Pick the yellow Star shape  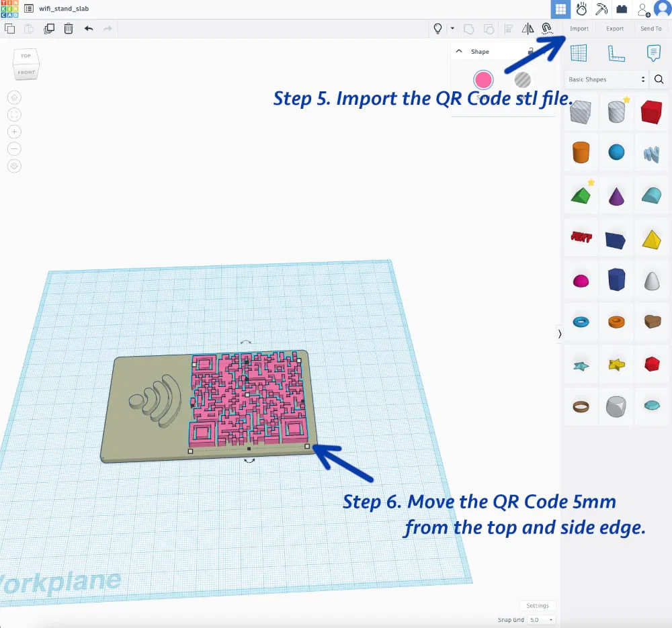click(616, 365)
